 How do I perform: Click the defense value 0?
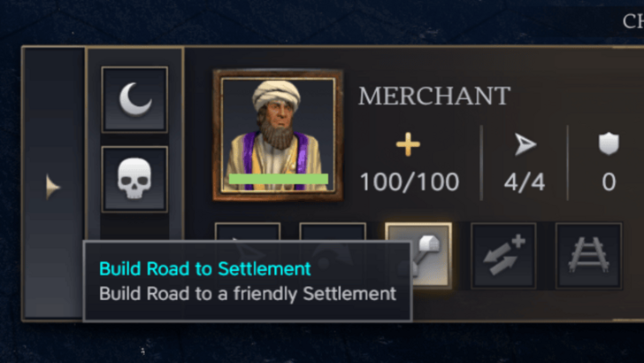609,183
